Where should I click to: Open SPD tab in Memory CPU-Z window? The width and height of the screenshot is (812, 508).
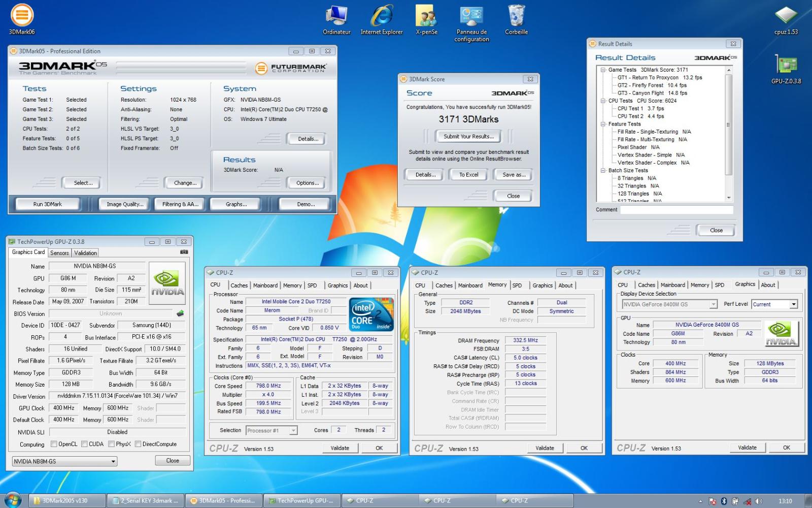[517, 285]
